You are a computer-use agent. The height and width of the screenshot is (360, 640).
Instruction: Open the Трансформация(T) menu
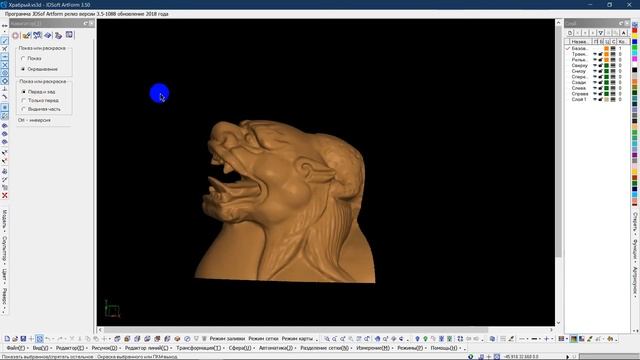click(198, 348)
